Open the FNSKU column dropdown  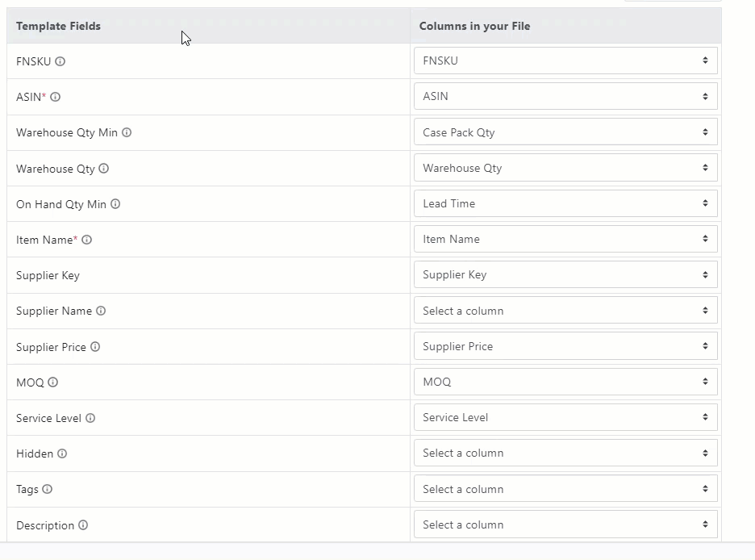(x=565, y=61)
